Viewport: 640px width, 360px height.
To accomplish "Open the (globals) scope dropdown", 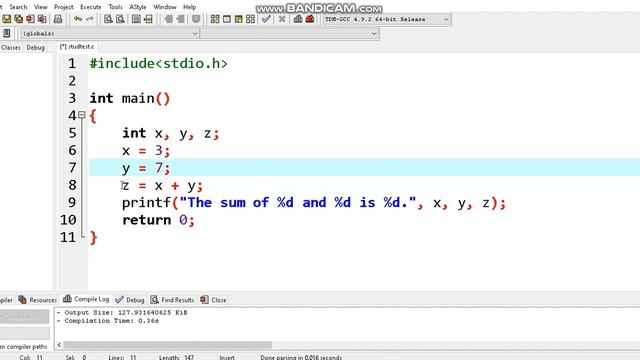I will tap(110, 33).
